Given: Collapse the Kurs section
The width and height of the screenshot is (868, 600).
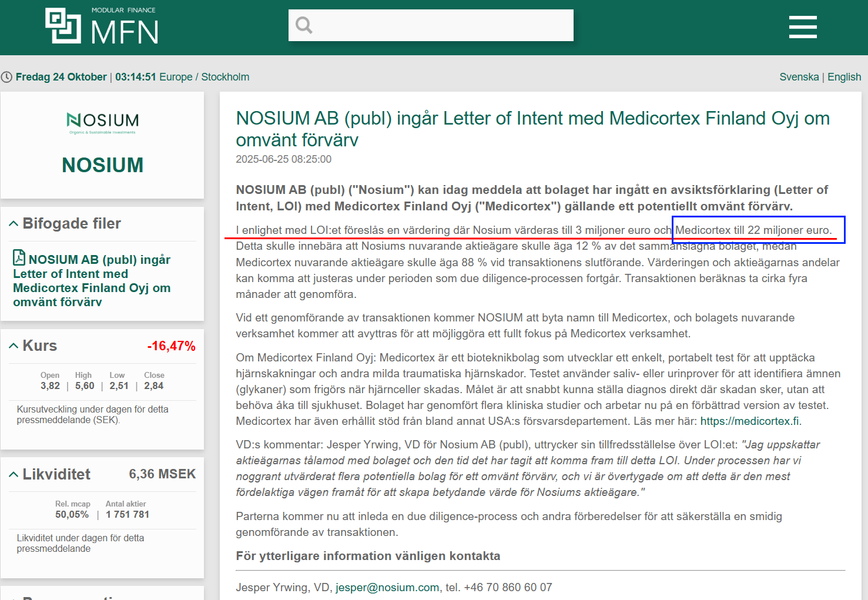Looking at the screenshot, I should [14, 346].
